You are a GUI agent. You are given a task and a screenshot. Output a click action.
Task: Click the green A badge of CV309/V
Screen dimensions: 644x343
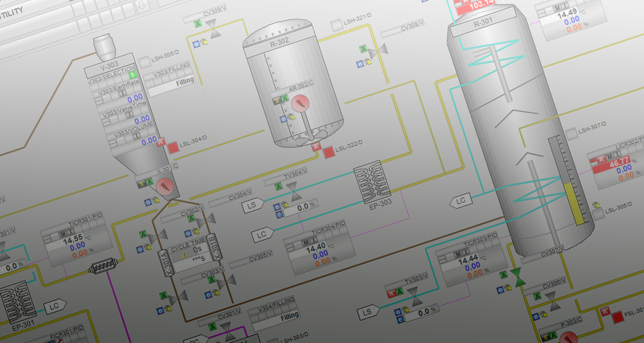[198, 24]
